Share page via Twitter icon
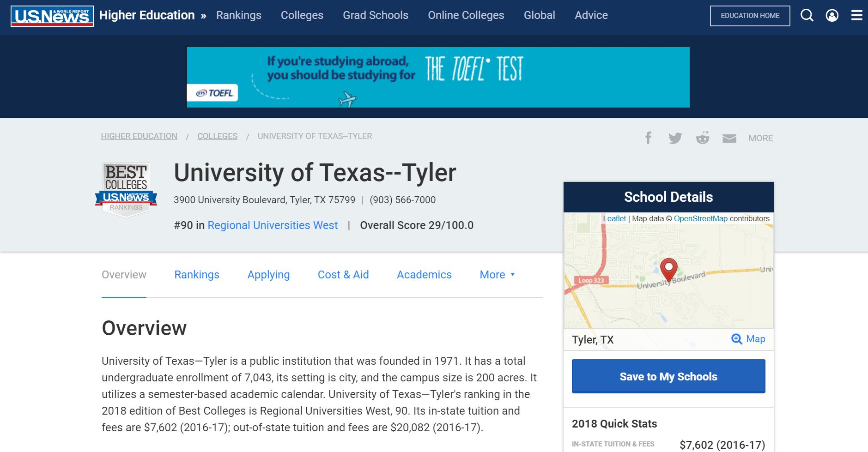The width and height of the screenshot is (868, 452). tap(675, 138)
